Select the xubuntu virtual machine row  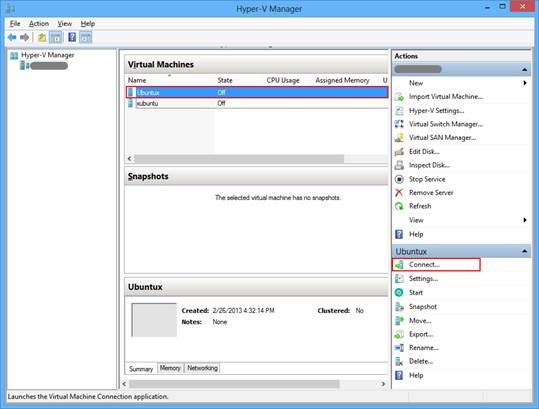pos(257,103)
